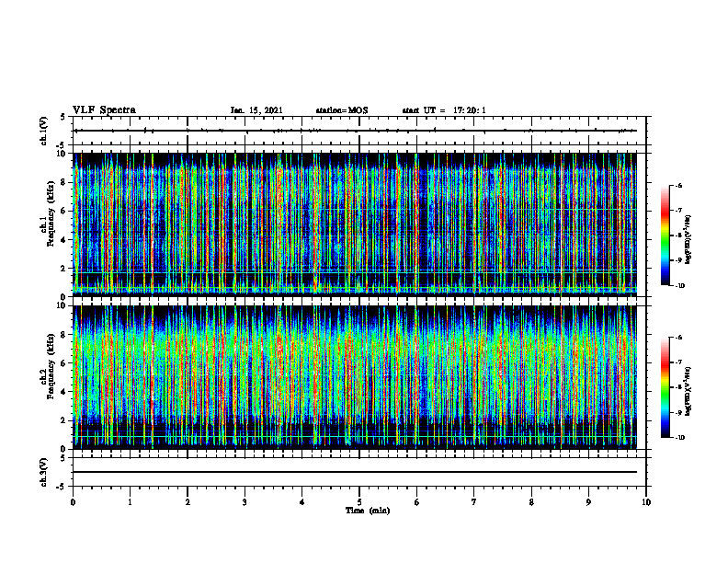Click the ch.1 spectrogram color bar
This screenshot has width=728, height=563.
[665, 236]
